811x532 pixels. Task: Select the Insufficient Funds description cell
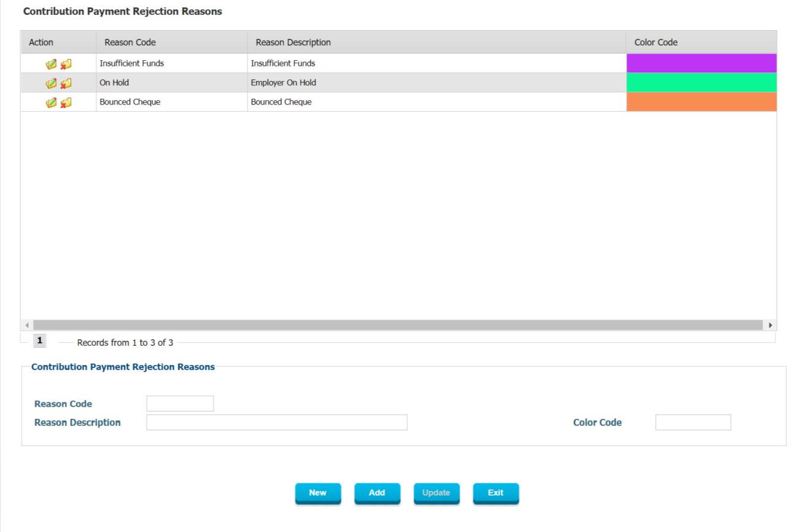pyautogui.click(x=437, y=63)
